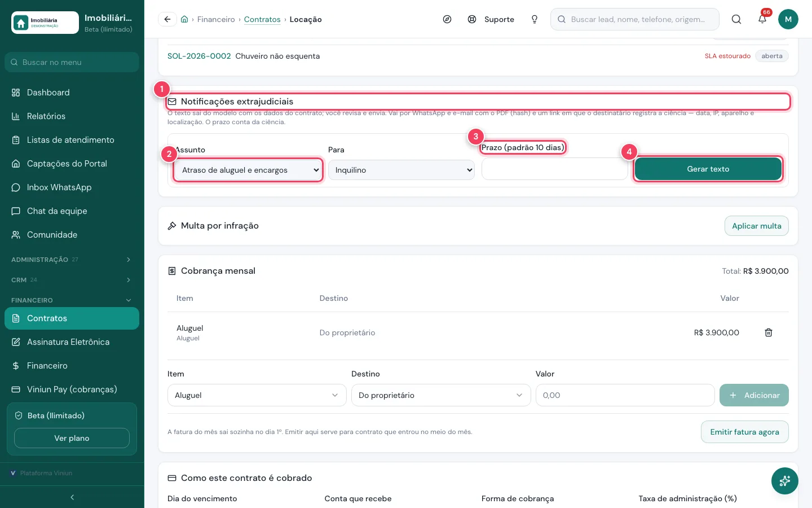Open Contratos breadcrumb link
812x508 pixels.
[262, 19]
